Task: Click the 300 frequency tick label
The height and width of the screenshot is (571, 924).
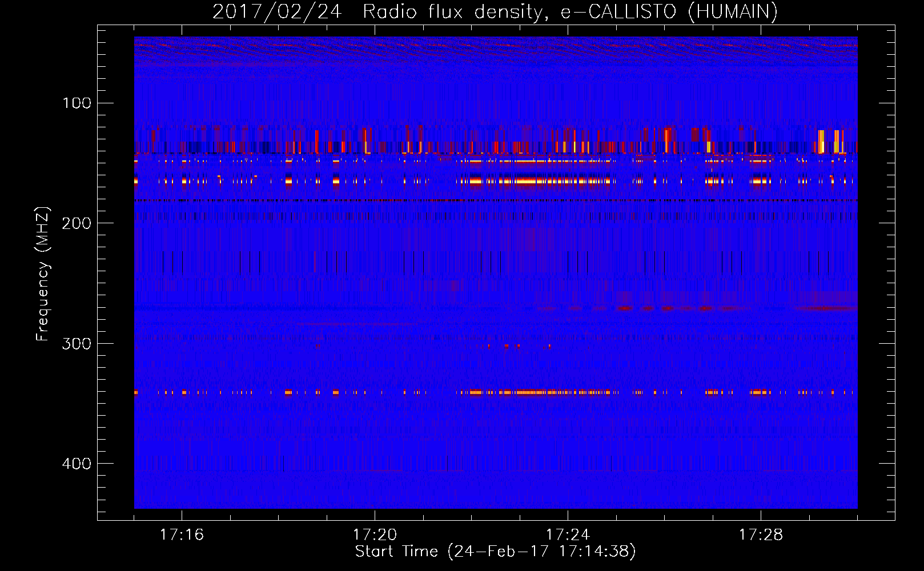Action: [x=77, y=344]
